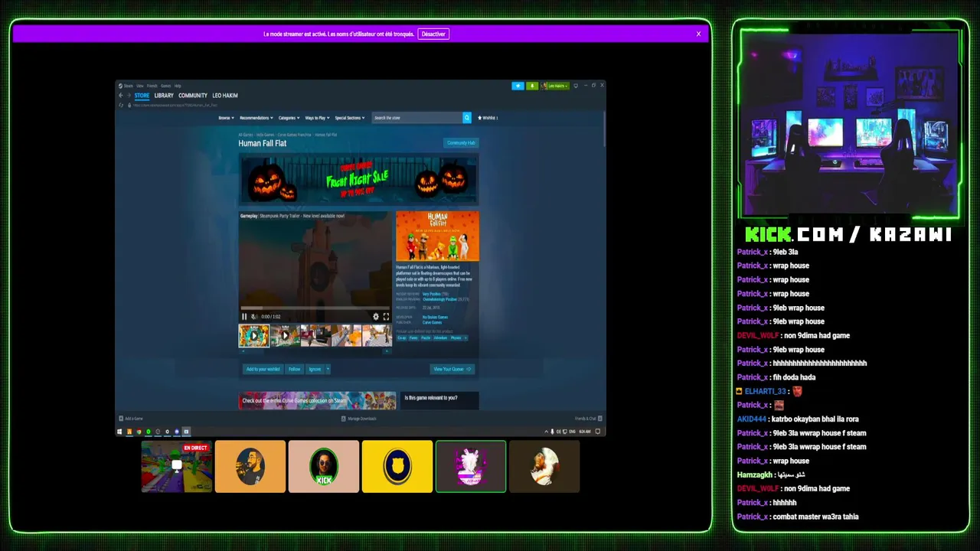Click the Big Picture mode monitor icon
Image resolution: width=980 pixels, height=551 pixels.
[576, 86]
